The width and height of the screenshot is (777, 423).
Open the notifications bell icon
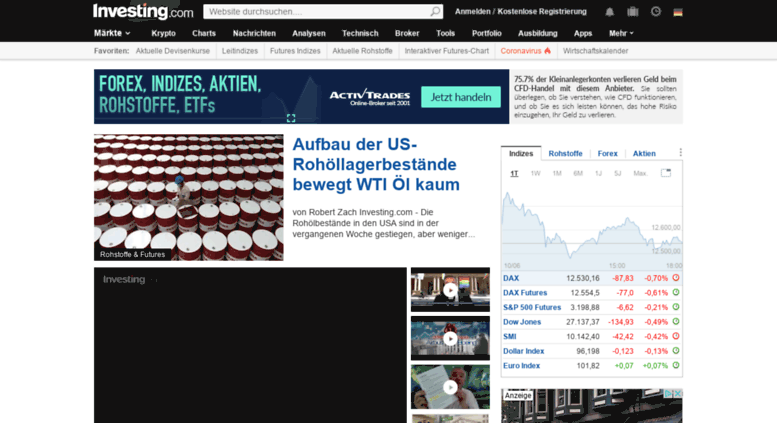(610, 12)
